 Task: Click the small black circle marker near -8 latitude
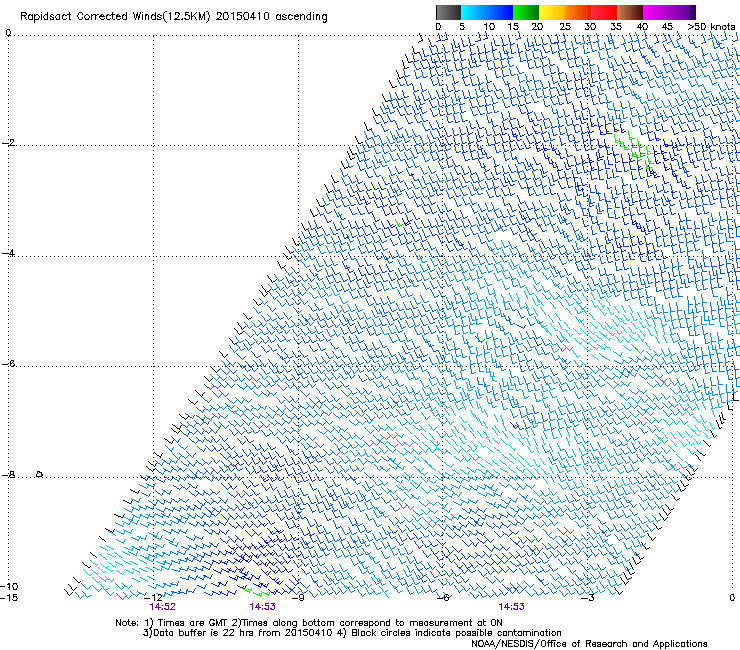(x=40, y=474)
